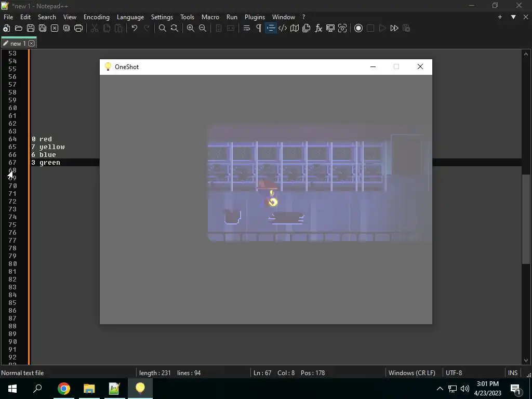The height and width of the screenshot is (399, 532).
Task: Print the document using printer icon
Action: coord(78,28)
